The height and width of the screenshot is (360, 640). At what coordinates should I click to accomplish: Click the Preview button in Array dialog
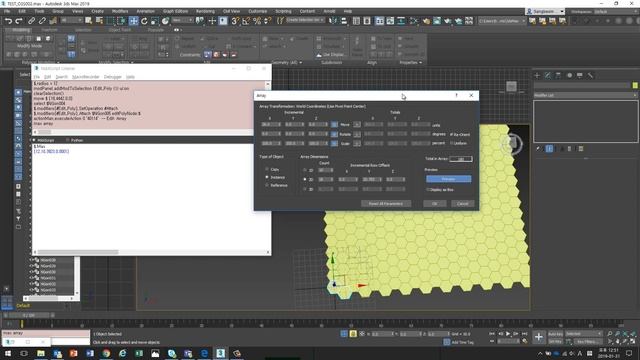449,179
